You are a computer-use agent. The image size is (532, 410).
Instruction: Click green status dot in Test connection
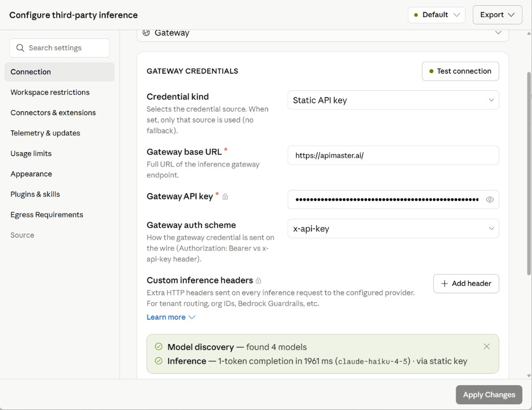[431, 71]
